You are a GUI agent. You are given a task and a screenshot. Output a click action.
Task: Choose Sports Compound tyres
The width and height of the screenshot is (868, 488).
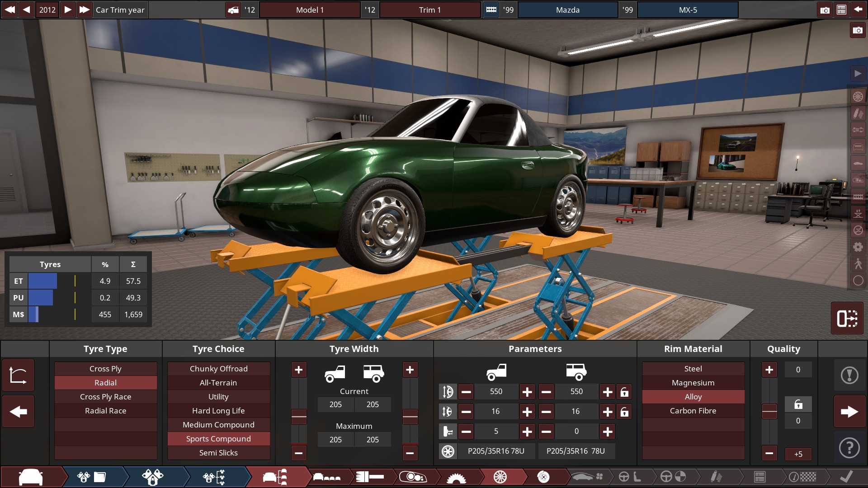click(218, 439)
